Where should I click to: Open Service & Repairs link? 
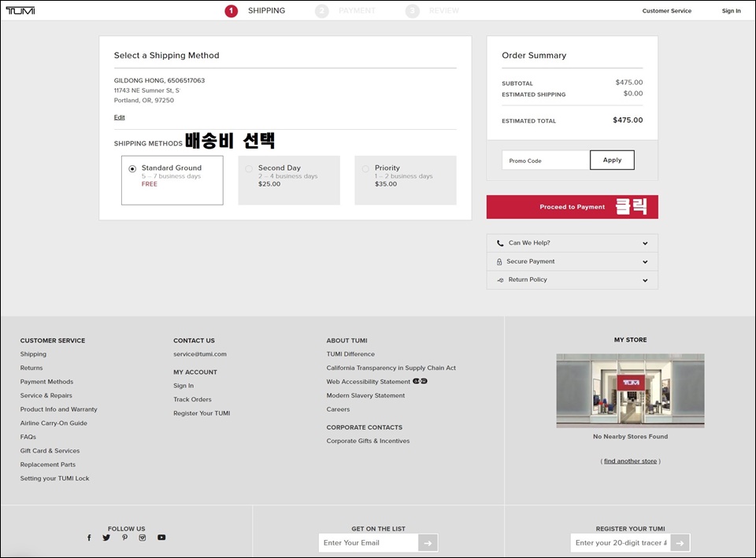coord(46,396)
